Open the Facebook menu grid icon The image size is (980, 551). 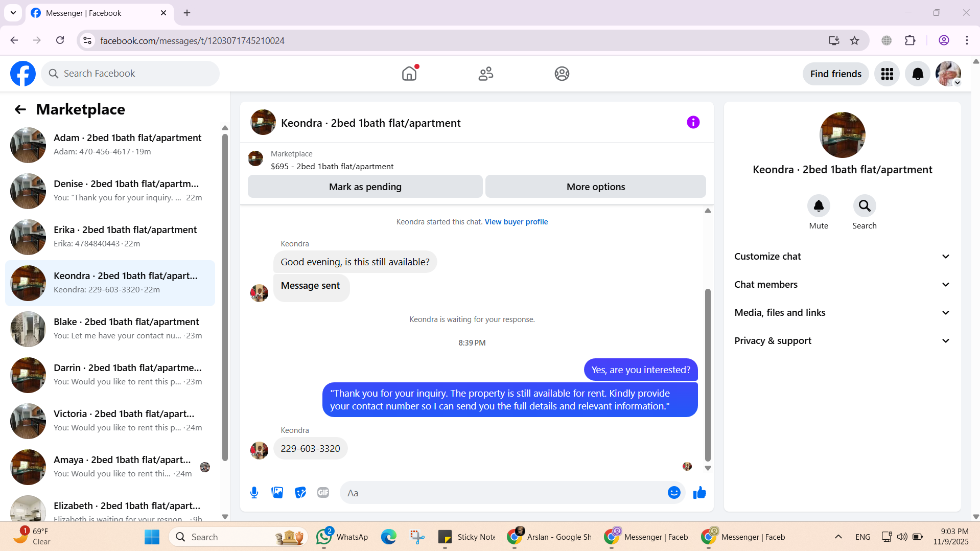[887, 74]
